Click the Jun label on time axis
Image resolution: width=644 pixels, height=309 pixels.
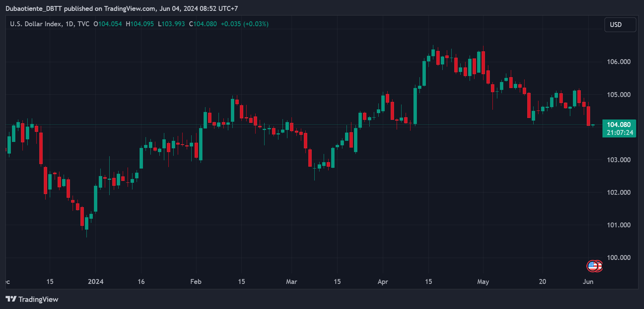(588, 282)
